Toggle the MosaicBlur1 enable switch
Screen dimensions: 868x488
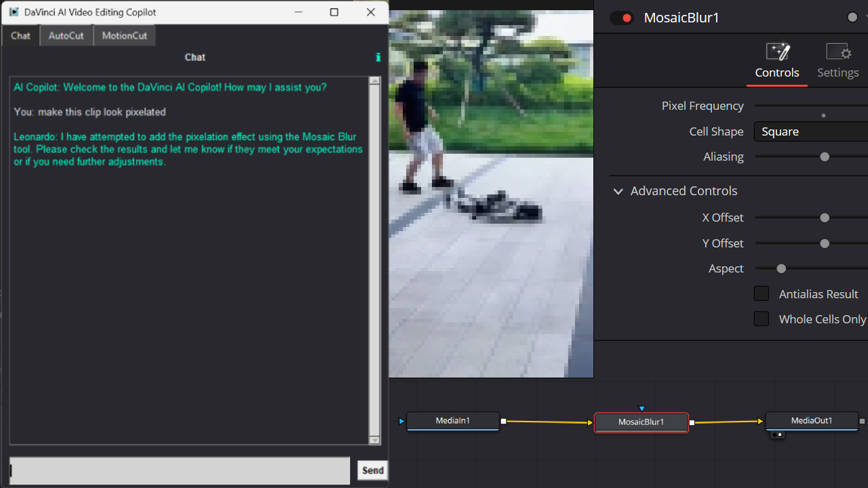click(x=621, y=18)
